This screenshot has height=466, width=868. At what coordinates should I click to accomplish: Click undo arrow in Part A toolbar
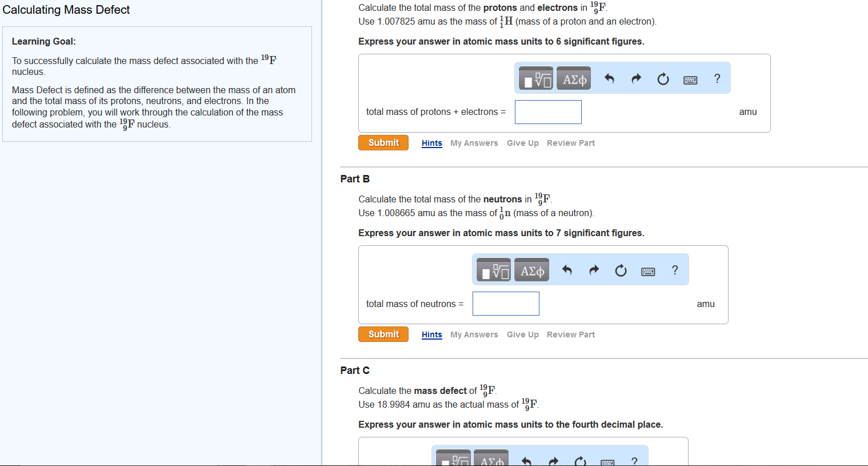[609, 78]
